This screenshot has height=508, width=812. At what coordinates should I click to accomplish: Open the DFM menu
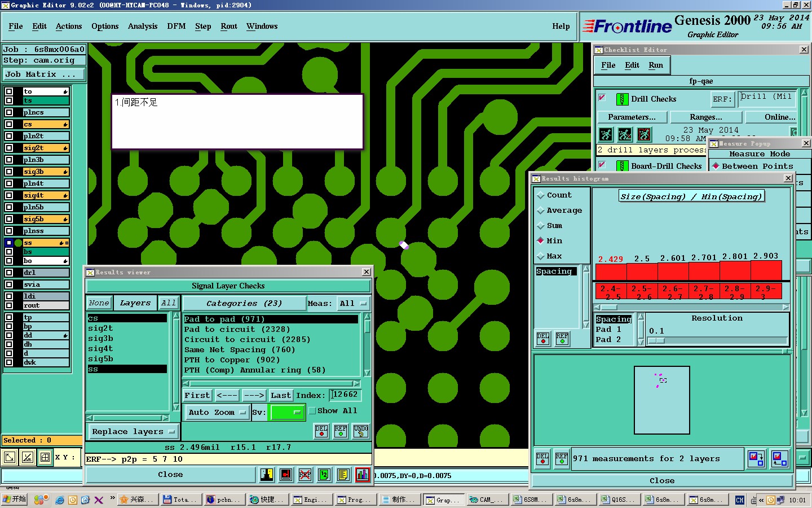[x=176, y=27]
